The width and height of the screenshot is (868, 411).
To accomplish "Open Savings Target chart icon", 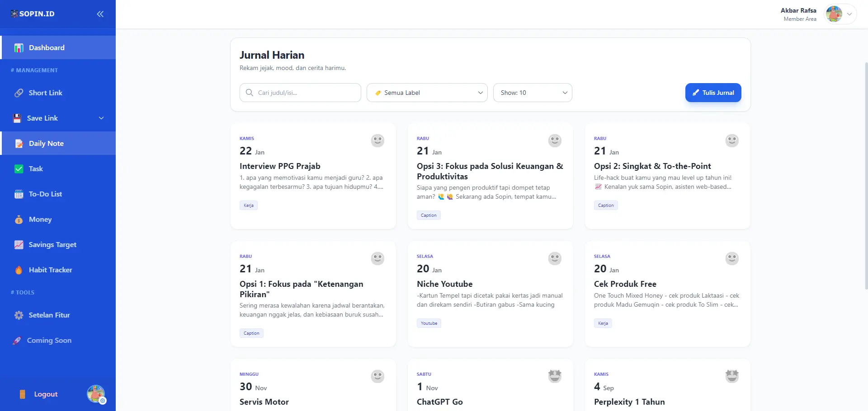I will 19,245.
